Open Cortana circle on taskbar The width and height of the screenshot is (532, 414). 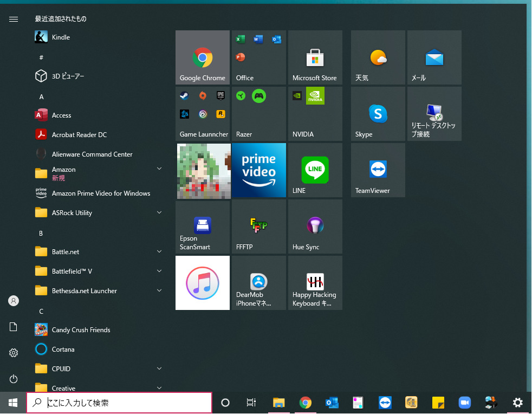click(x=225, y=403)
